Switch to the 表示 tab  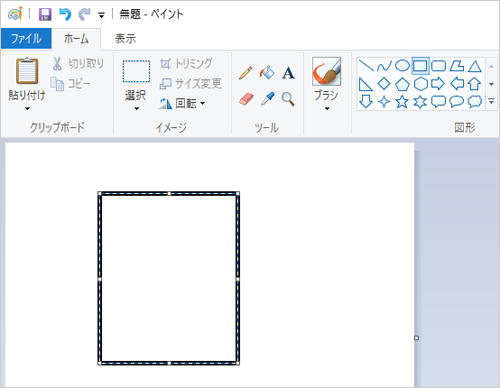click(x=125, y=39)
